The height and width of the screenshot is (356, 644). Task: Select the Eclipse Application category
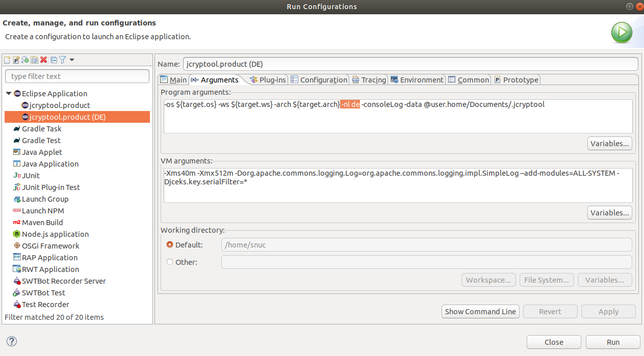pyautogui.click(x=54, y=94)
